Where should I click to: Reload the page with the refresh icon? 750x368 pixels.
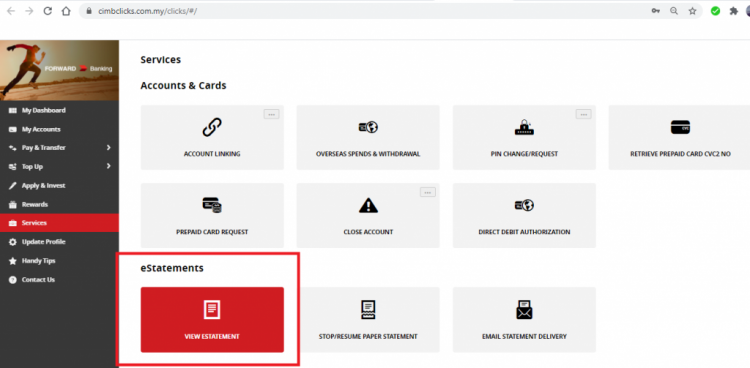(47, 11)
